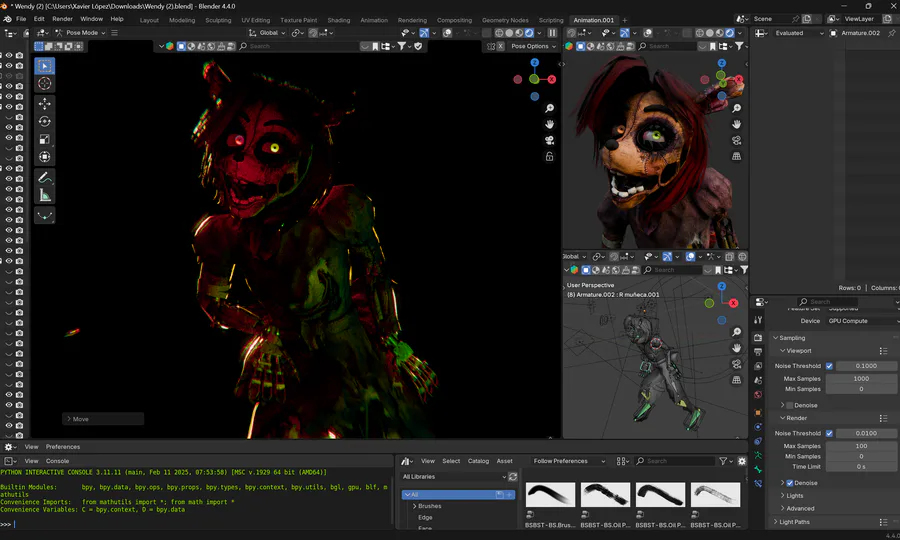Open the Tool properties tab
Viewport: 900px width, 540px height.
[758, 320]
